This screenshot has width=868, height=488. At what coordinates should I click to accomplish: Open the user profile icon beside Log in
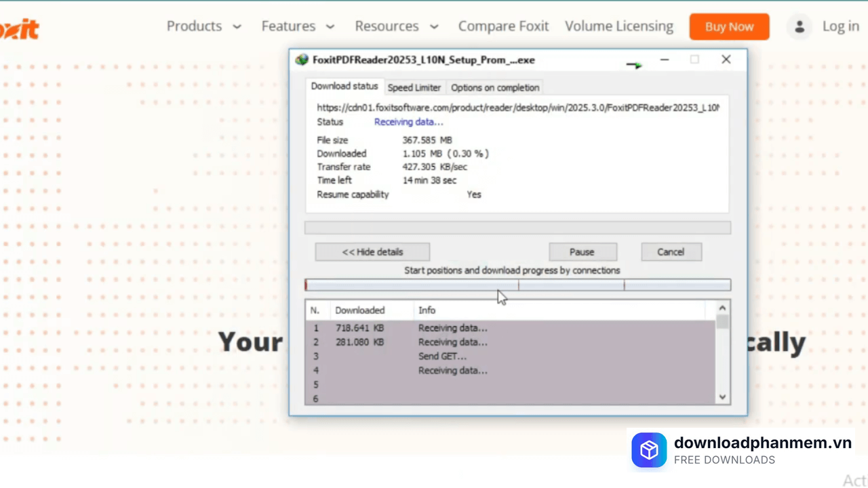click(800, 26)
